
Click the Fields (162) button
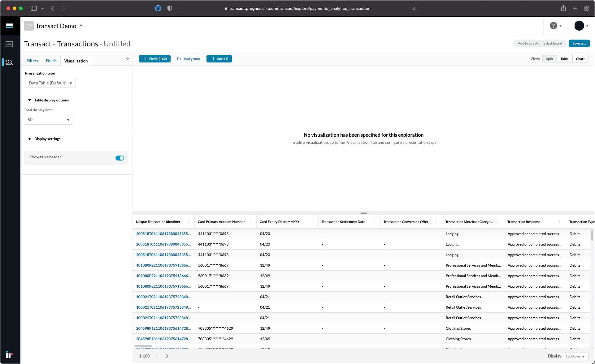pos(154,59)
